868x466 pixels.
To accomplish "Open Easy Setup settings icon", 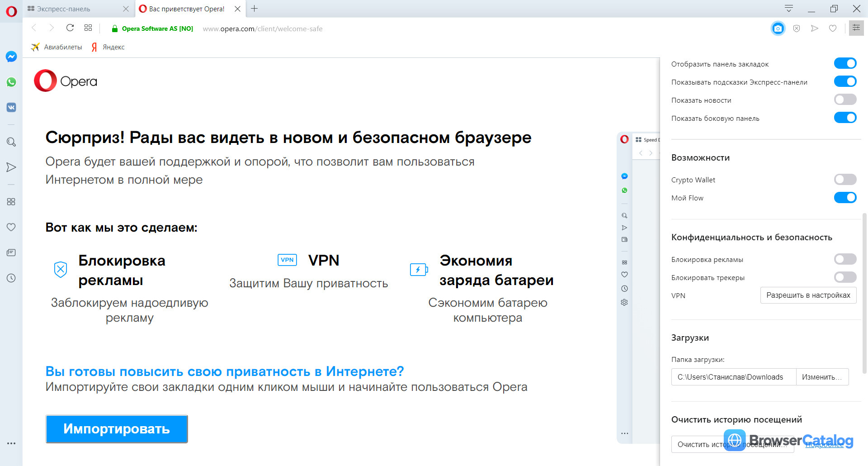I will [856, 28].
